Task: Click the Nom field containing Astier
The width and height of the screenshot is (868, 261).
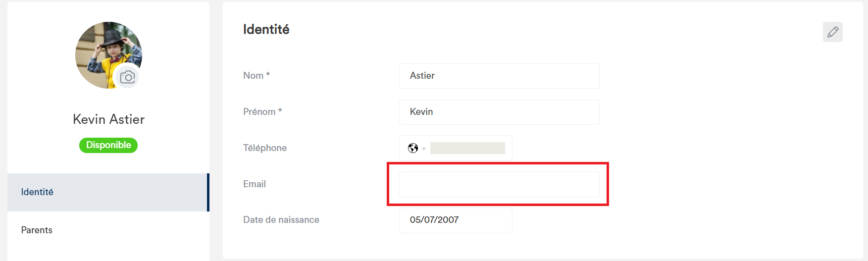Action: pos(499,76)
